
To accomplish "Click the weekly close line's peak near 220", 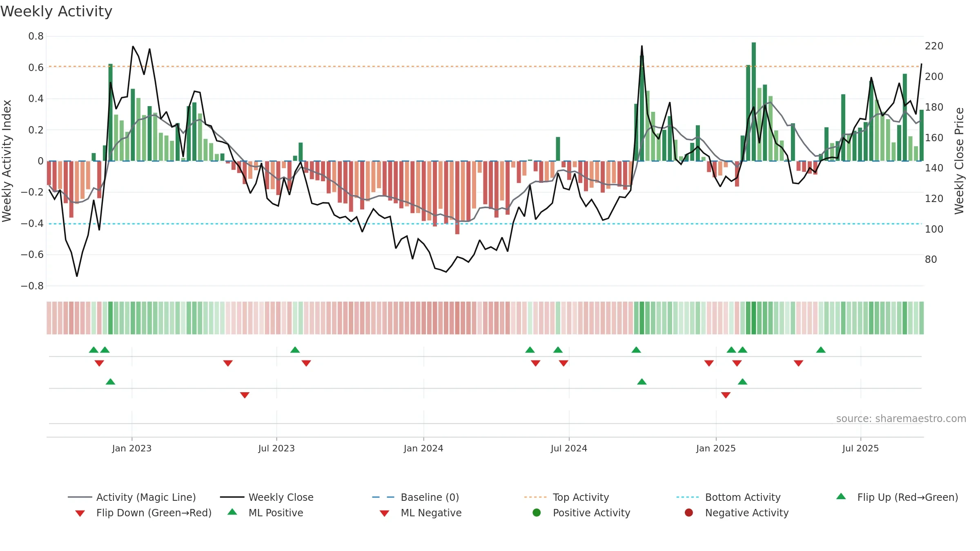I will tap(642, 46).
